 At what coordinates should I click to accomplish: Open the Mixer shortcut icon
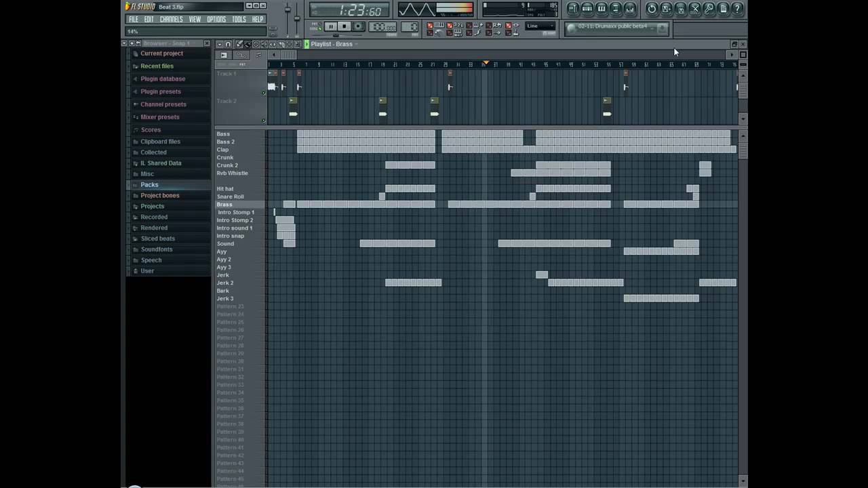pos(630,9)
